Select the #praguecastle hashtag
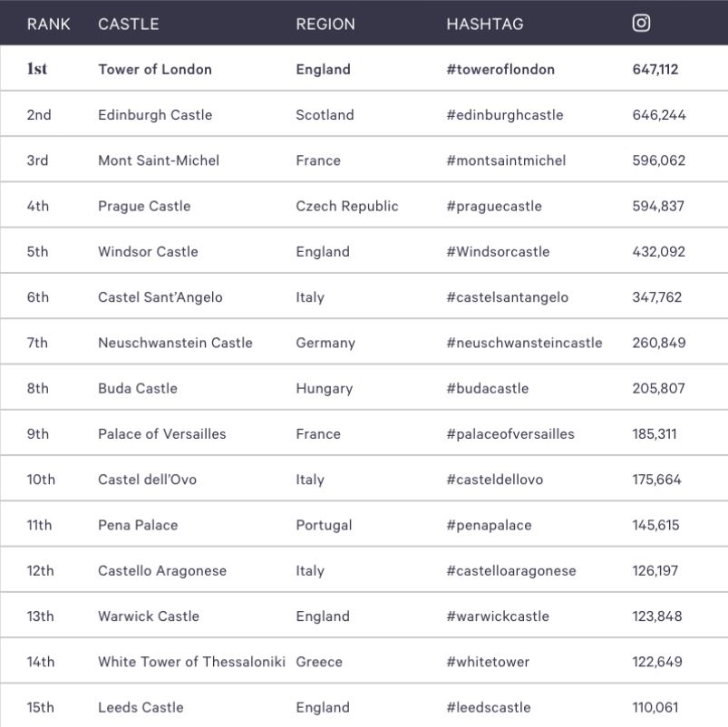 [494, 207]
